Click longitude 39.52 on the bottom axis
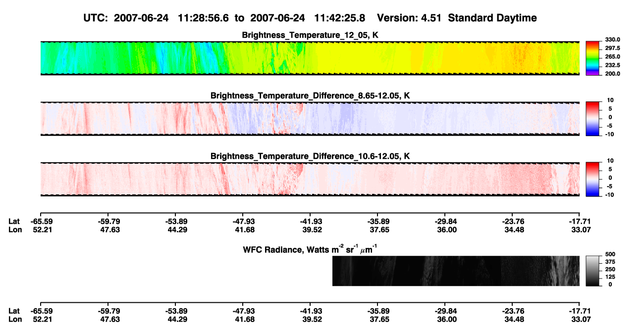The width and height of the screenshot is (644, 330). click(312, 319)
